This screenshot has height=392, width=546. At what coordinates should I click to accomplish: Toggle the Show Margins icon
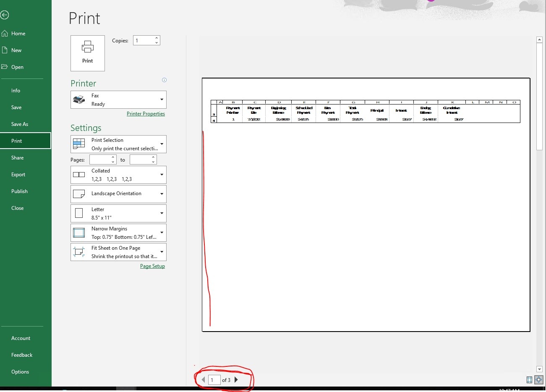[x=530, y=380]
